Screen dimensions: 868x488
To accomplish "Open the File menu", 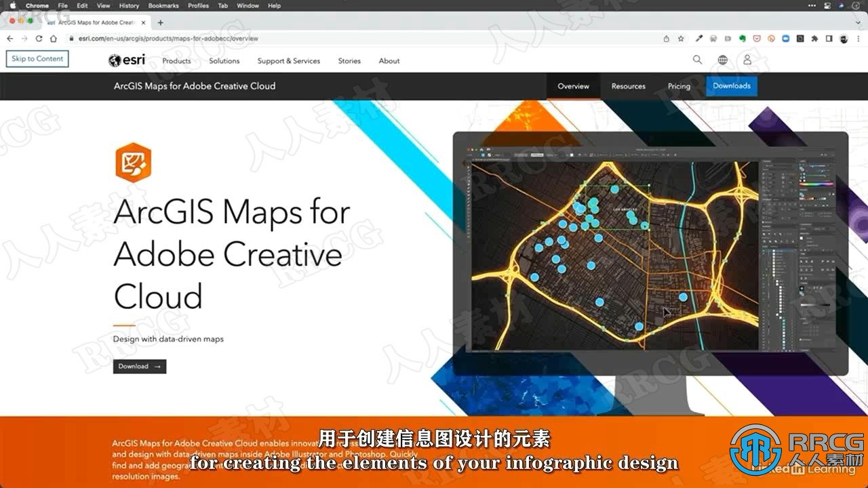I will pyautogui.click(x=63, y=5).
